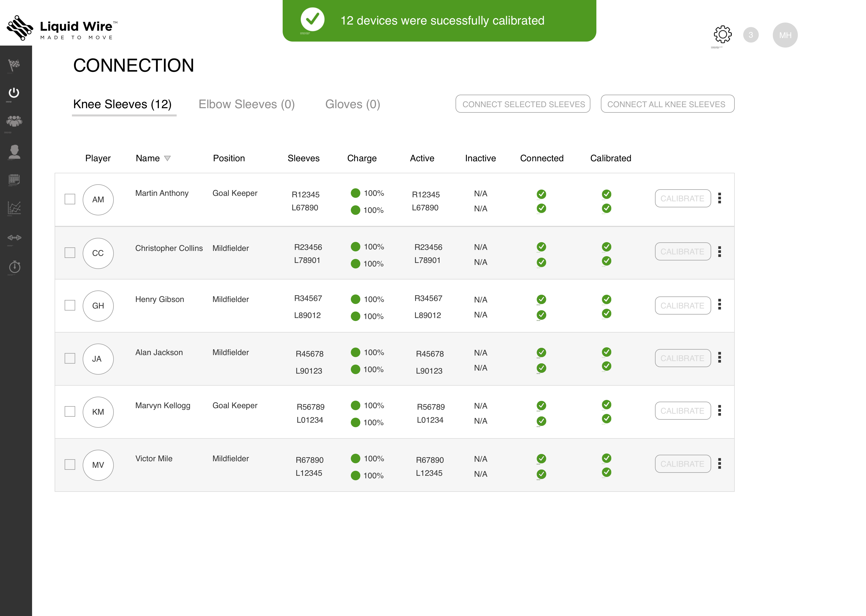Screen dimensions: 866x616
Task: Click Connect All Knee Sleeves
Action: (x=667, y=104)
